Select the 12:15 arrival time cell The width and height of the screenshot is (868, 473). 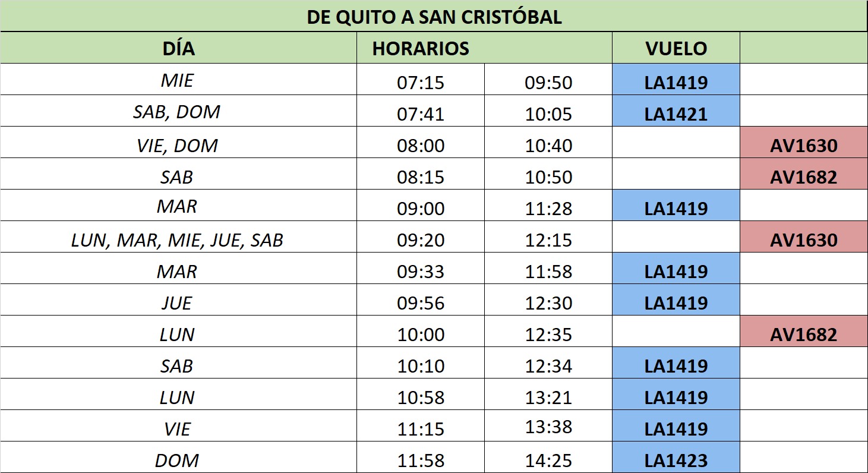[x=548, y=239]
